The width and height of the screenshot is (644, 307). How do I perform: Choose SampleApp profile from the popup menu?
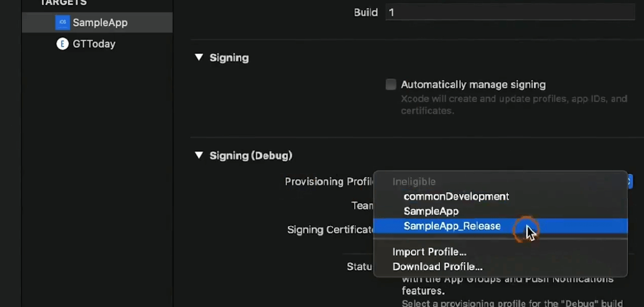point(431,212)
